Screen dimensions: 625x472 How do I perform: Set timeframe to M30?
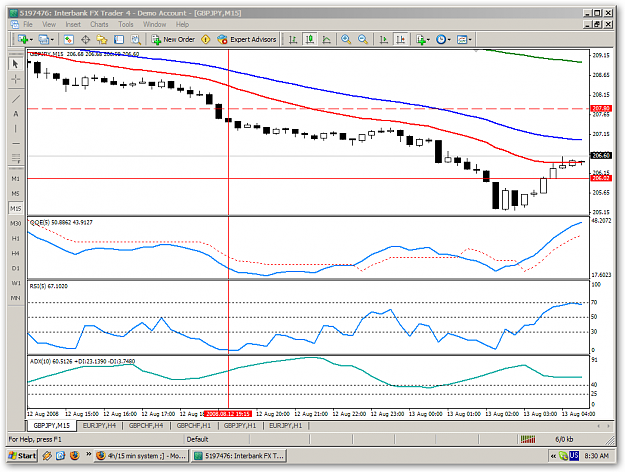pyautogui.click(x=16, y=223)
